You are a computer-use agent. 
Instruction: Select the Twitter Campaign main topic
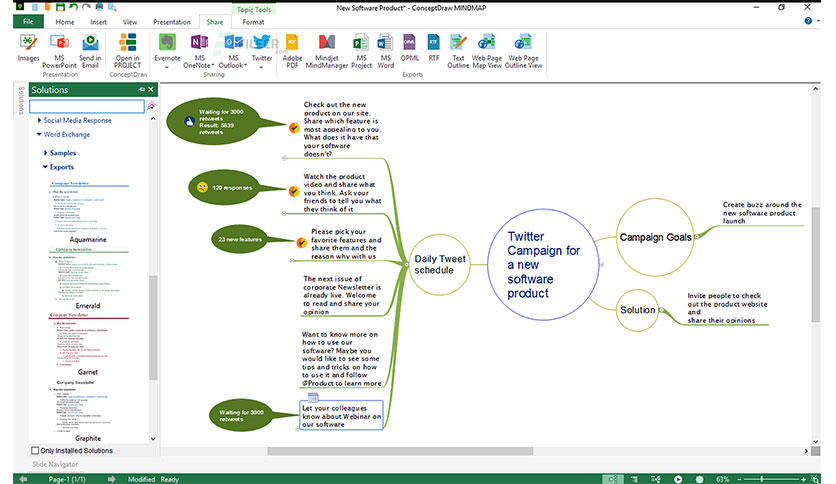pyautogui.click(x=543, y=264)
